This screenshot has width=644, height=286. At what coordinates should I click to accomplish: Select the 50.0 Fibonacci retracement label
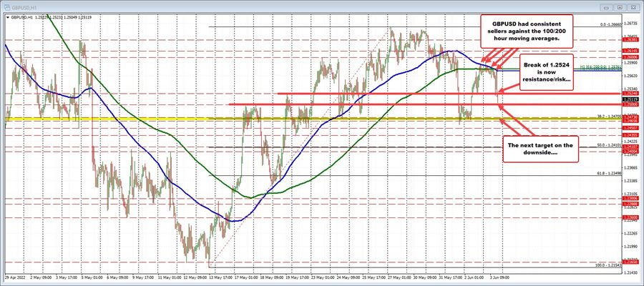coord(610,145)
